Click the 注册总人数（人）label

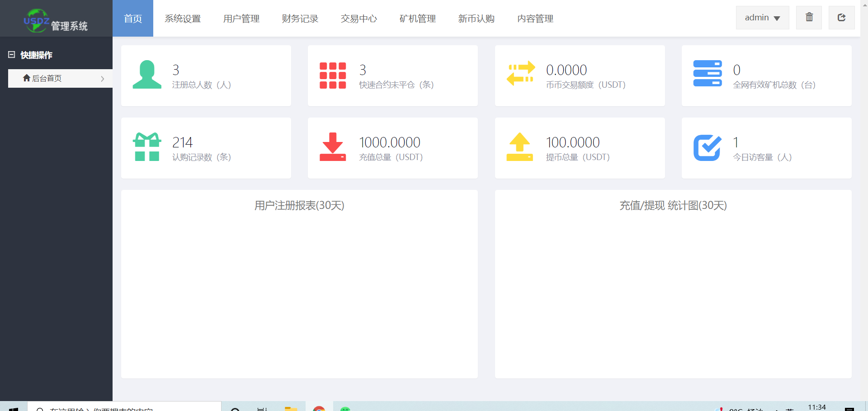click(202, 85)
